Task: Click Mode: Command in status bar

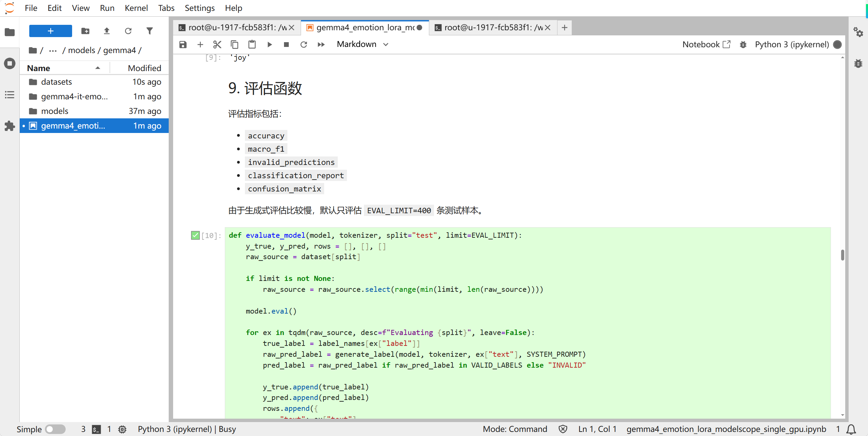Action: click(x=515, y=429)
